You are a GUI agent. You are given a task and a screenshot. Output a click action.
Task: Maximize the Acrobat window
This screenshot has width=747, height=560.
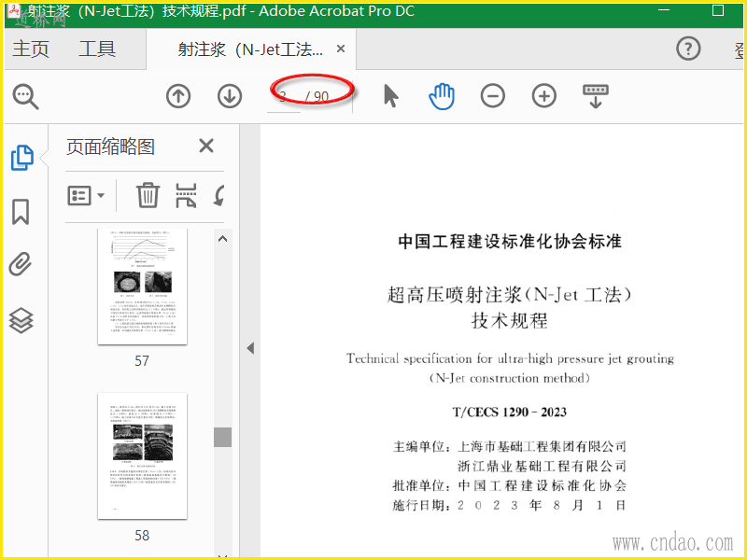tap(718, 10)
